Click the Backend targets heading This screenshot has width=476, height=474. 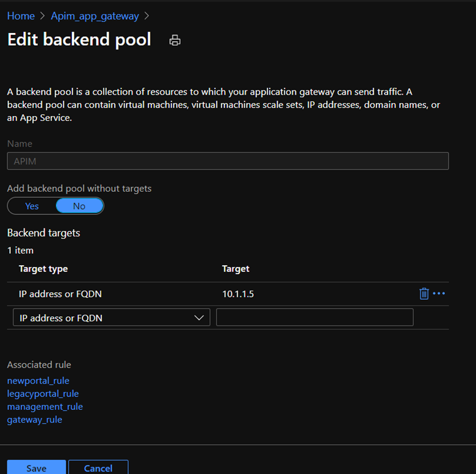tap(43, 233)
